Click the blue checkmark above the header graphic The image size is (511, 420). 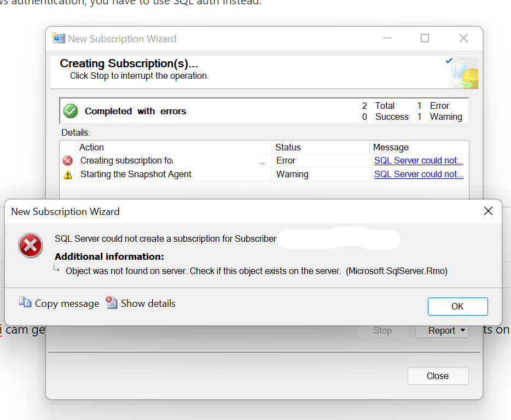[x=449, y=61]
